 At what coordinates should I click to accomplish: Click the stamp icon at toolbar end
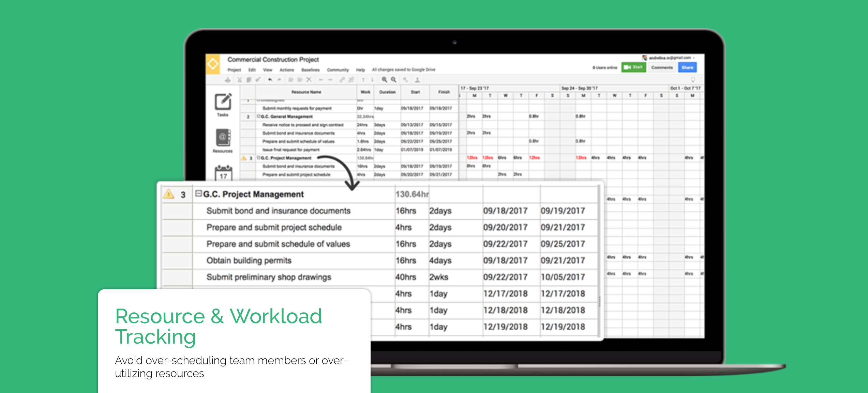(417, 80)
